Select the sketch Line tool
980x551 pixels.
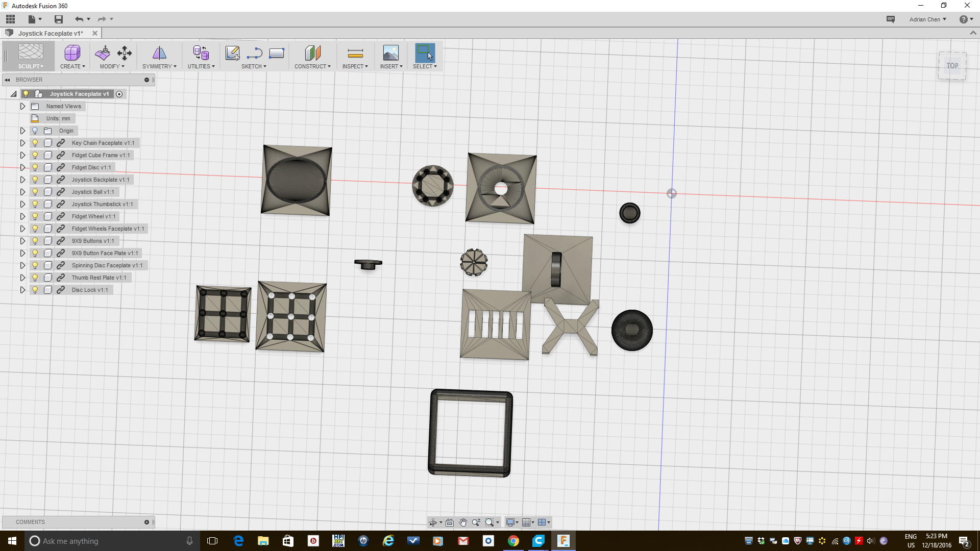pos(254,53)
